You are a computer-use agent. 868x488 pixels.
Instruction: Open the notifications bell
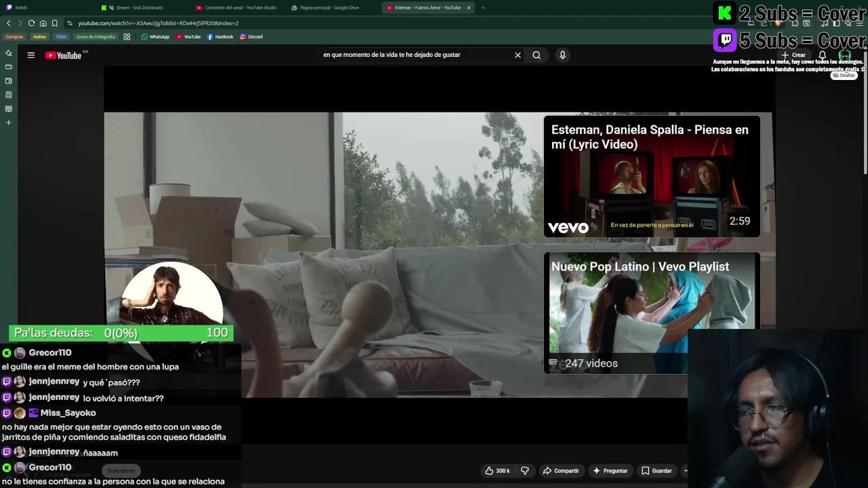(821, 55)
